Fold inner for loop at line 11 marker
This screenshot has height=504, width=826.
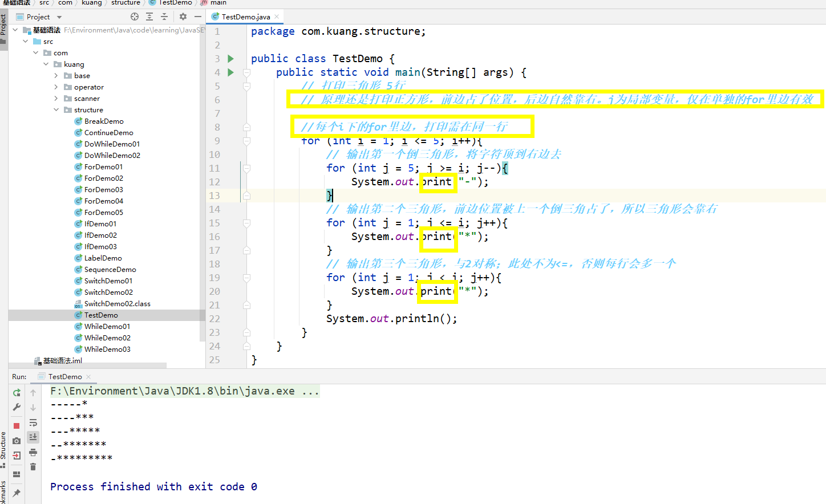pyautogui.click(x=246, y=168)
